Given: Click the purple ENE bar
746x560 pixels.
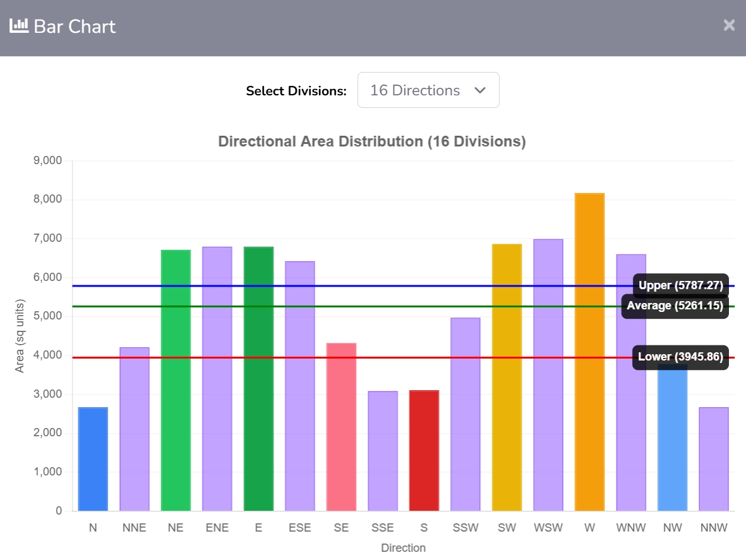Looking at the screenshot, I should tap(217, 379).
